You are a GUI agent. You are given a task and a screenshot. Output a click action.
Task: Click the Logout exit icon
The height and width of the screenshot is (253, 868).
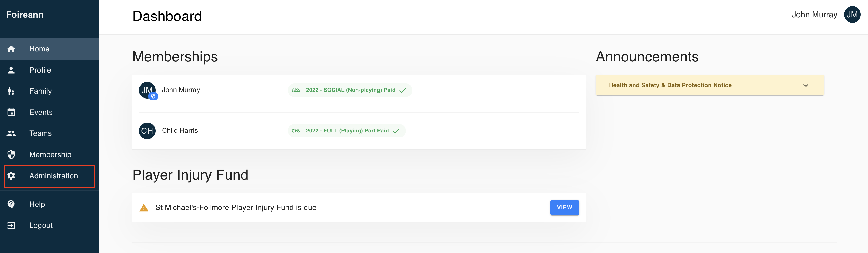(x=11, y=225)
